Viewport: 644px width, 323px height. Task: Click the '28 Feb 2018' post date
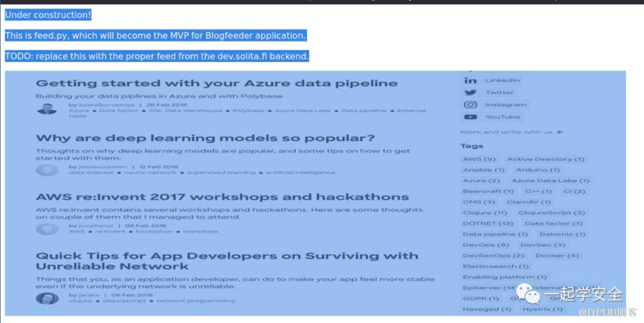(166, 105)
